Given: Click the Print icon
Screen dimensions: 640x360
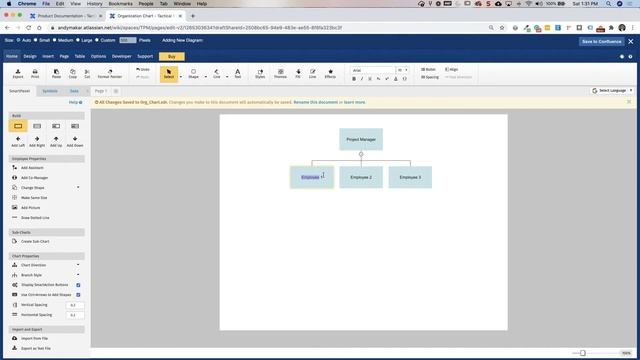Looking at the screenshot, I should pos(35,73).
